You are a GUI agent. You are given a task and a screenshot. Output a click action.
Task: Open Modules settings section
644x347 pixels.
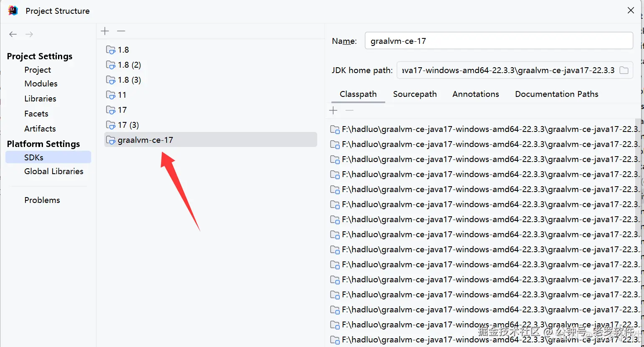[41, 84]
